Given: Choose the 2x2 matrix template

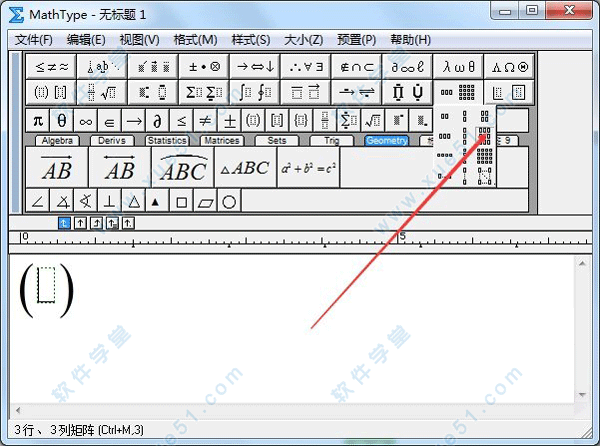Looking at the screenshot, I should click(x=484, y=116).
